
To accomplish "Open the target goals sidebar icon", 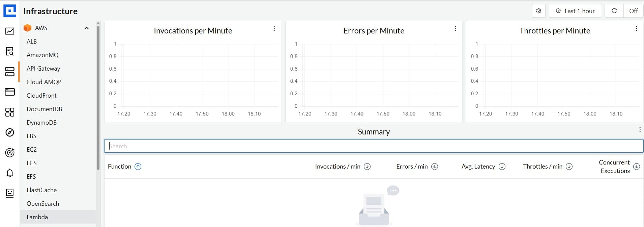I will coord(10,153).
